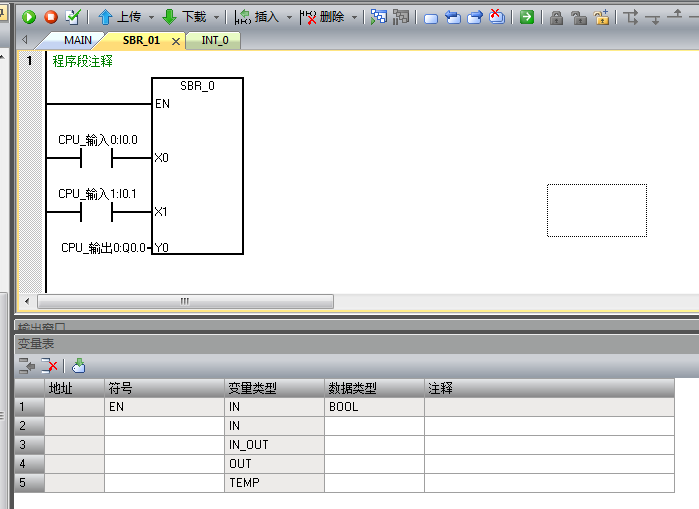699x509 pixels.
Task: Switch to the MAIN tab
Action: [77, 41]
